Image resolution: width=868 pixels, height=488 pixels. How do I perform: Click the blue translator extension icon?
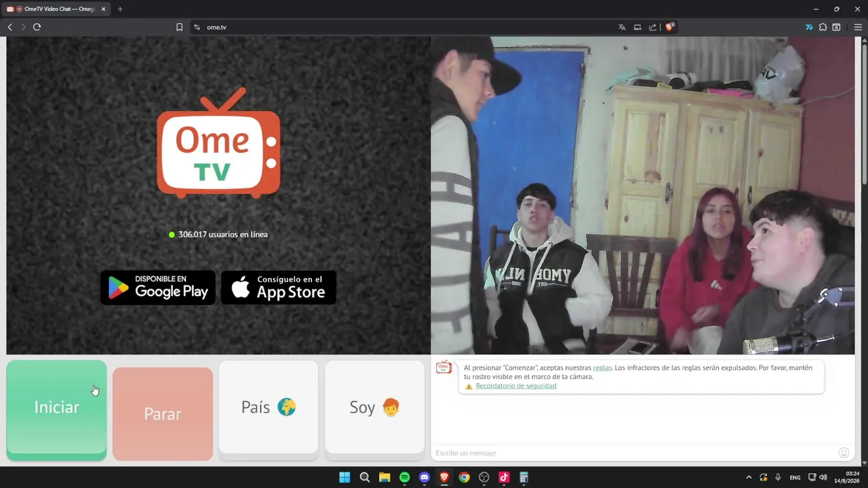click(809, 27)
